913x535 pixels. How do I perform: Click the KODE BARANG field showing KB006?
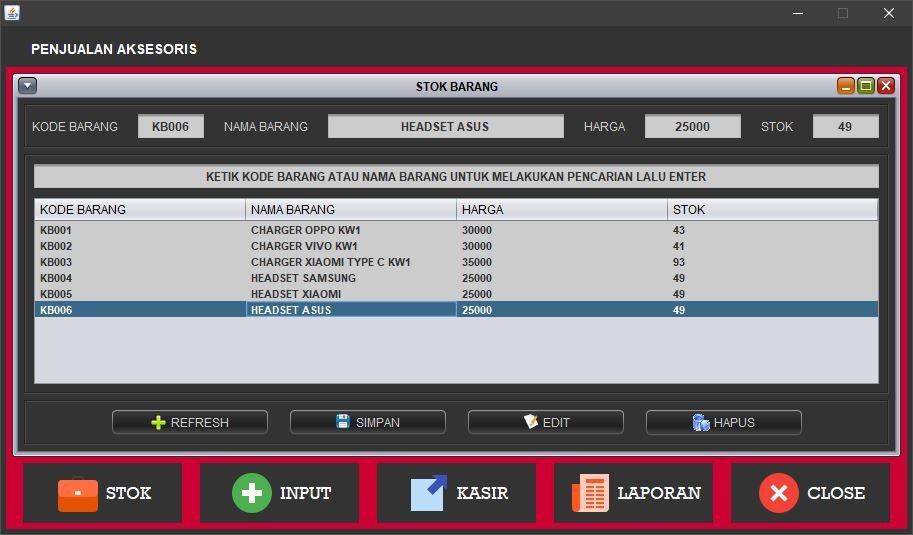click(x=170, y=126)
